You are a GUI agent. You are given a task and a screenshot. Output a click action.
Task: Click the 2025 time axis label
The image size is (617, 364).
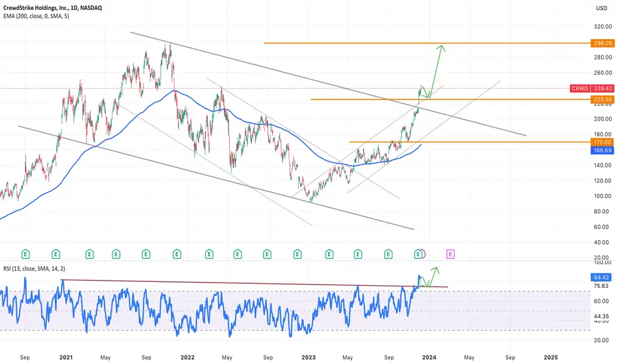(x=551, y=357)
